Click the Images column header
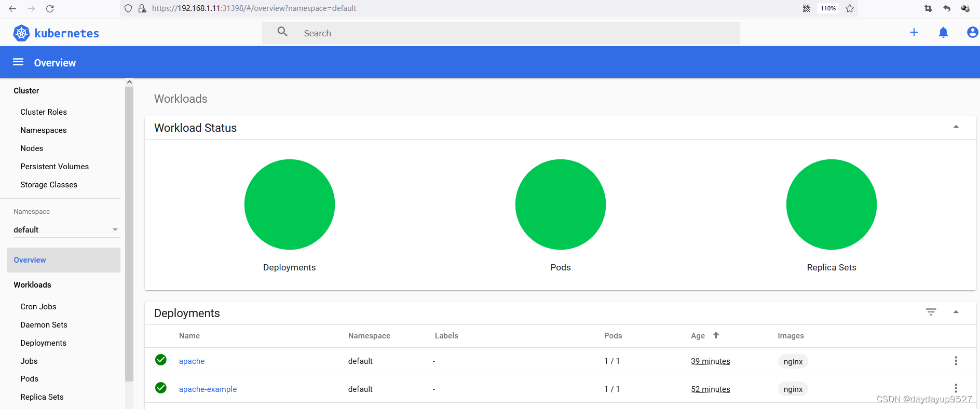The width and height of the screenshot is (980, 409). point(791,336)
